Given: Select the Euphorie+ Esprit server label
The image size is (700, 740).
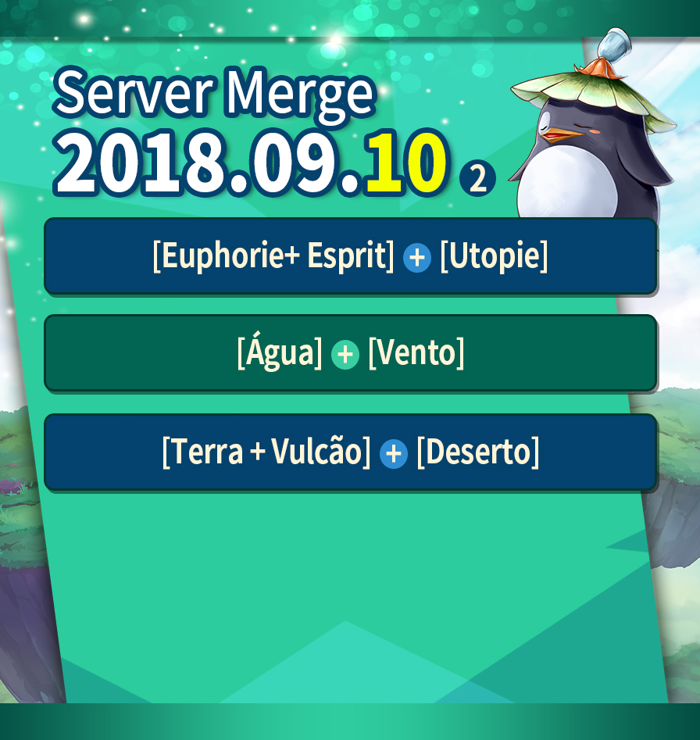Looking at the screenshot, I should [273, 256].
